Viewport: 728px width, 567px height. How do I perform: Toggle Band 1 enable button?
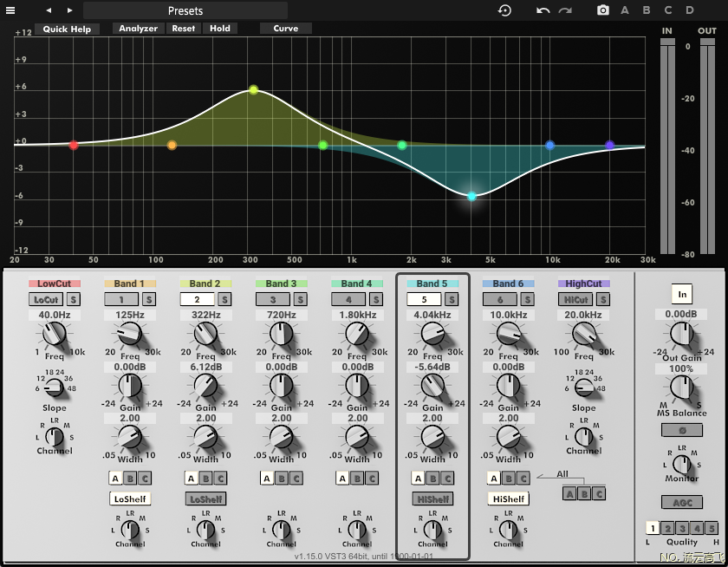(121, 299)
